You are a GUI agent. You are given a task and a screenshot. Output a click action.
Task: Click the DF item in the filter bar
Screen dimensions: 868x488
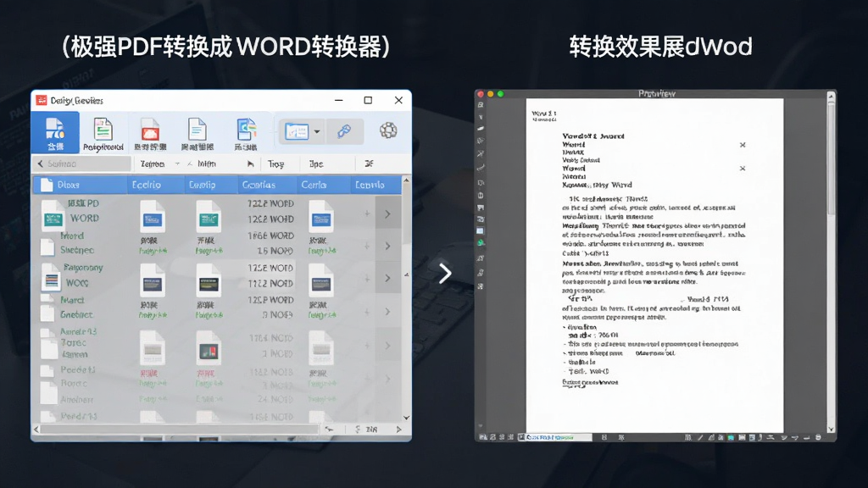(369, 164)
